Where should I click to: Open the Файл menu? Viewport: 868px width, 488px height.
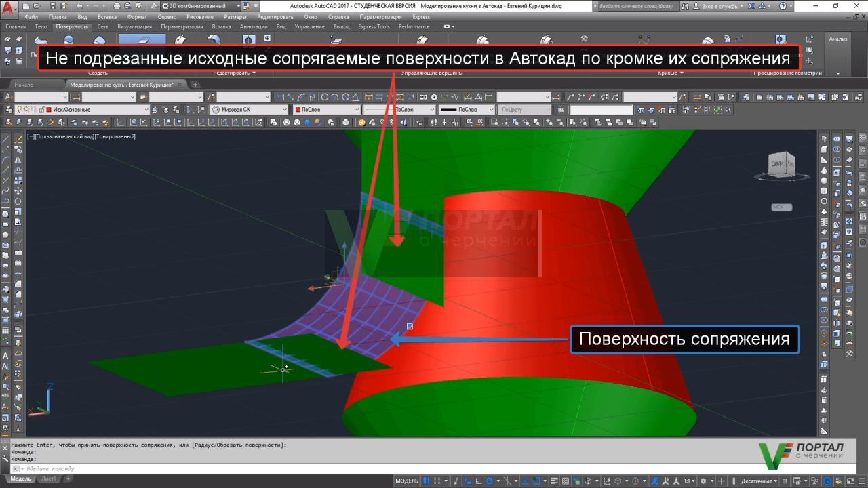31,17
